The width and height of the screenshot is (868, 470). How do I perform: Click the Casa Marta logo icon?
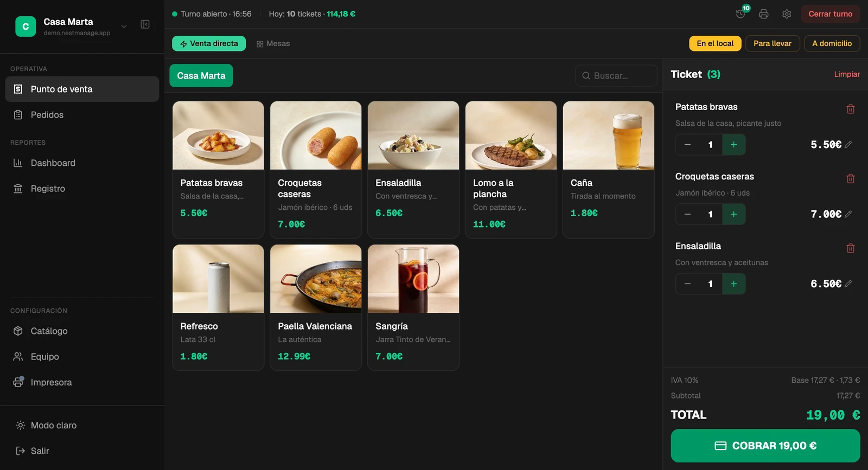coord(25,26)
